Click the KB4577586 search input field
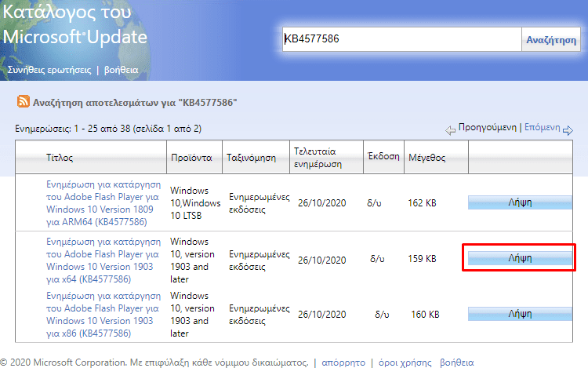 coord(402,39)
